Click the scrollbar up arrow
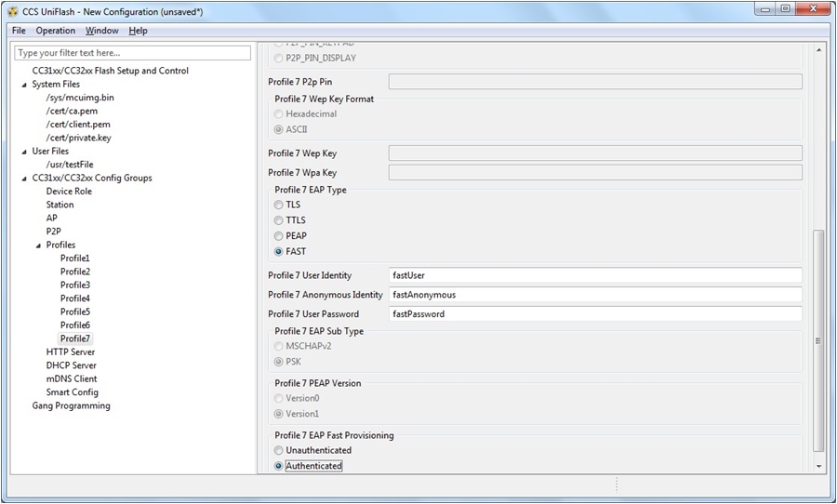 coord(818,49)
